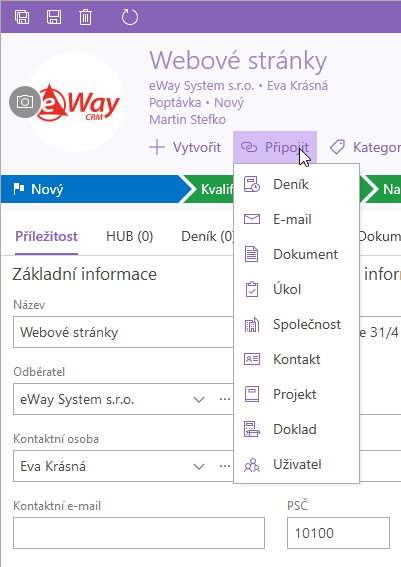This screenshot has height=567, width=401.
Task: Click the Deník journal icon in menu
Action: coord(252,184)
